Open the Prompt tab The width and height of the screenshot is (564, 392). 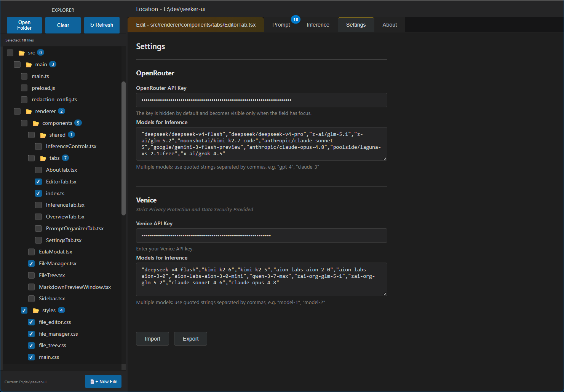(281, 25)
